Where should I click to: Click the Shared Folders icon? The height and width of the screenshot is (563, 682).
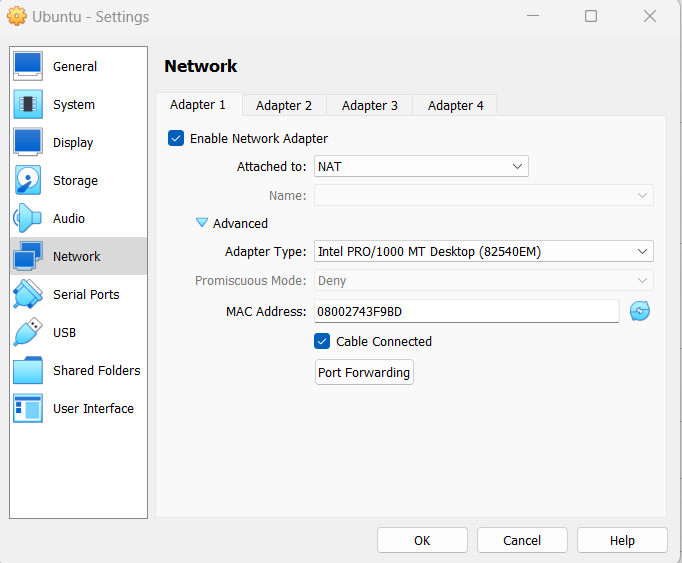click(x=28, y=370)
